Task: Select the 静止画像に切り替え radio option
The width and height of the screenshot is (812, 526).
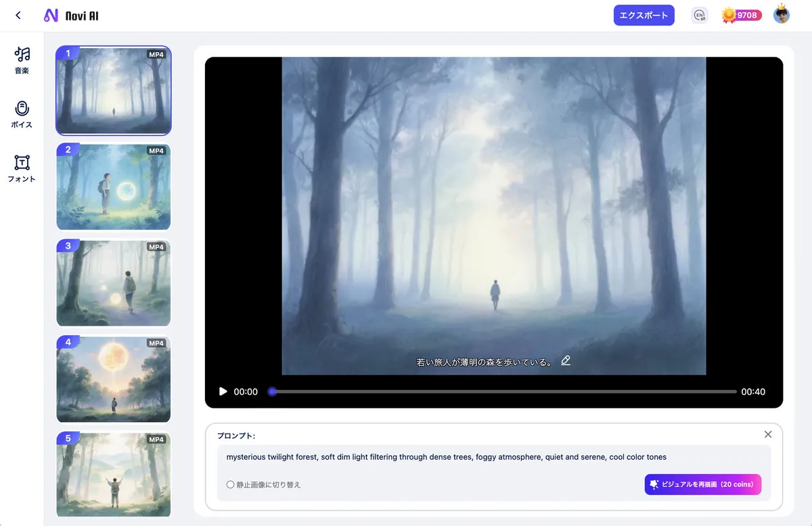Action: tap(231, 485)
